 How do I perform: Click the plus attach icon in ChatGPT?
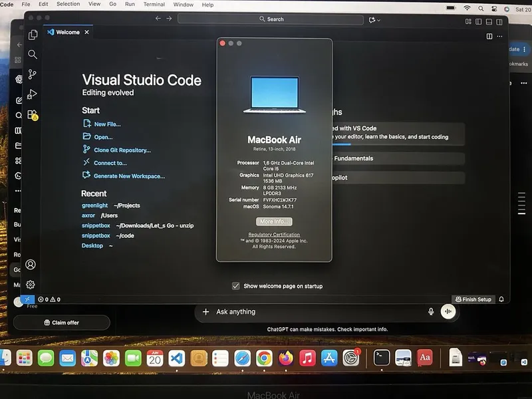[205, 311]
